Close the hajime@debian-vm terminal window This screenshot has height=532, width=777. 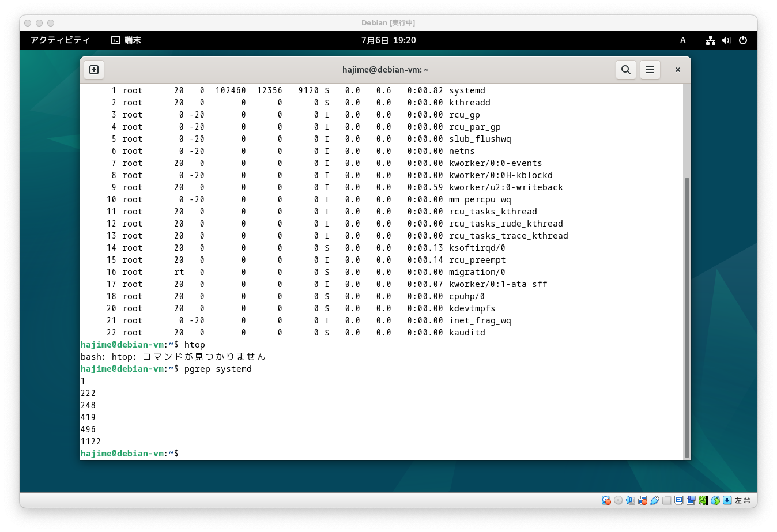tap(678, 70)
